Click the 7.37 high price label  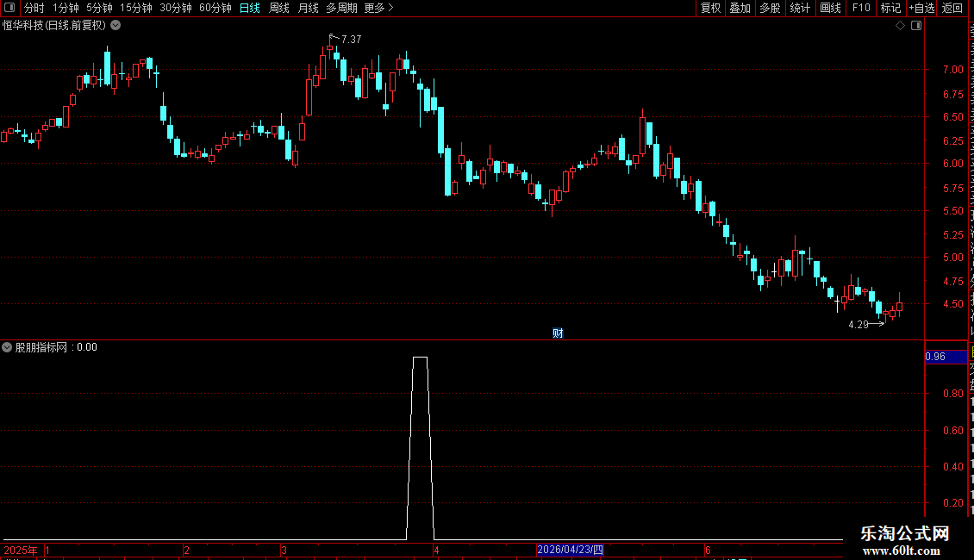351,39
